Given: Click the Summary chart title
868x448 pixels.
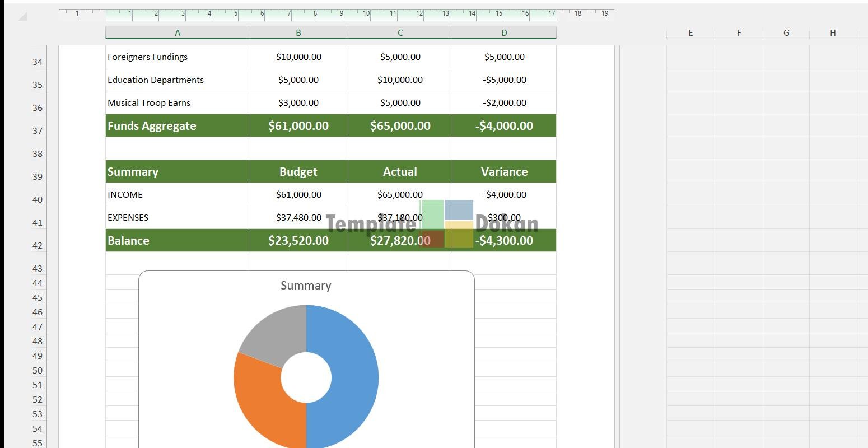Looking at the screenshot, I should click(x=306, y=286).
